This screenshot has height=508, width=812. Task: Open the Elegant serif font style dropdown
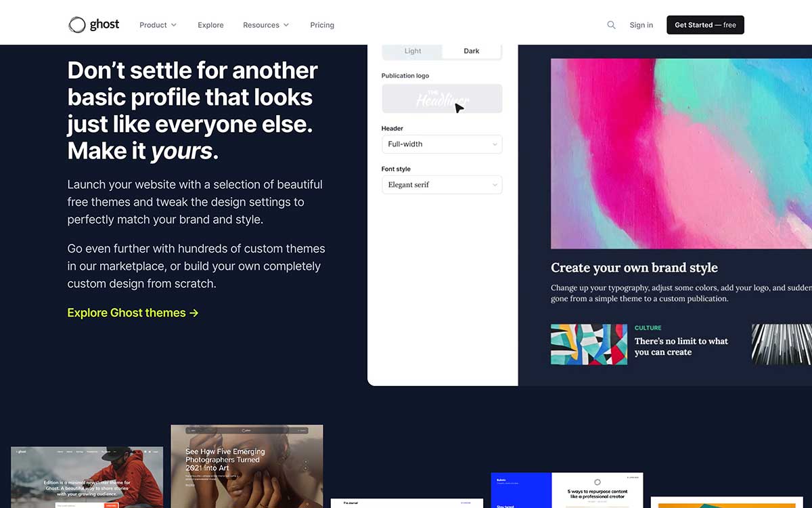(442, 185)
